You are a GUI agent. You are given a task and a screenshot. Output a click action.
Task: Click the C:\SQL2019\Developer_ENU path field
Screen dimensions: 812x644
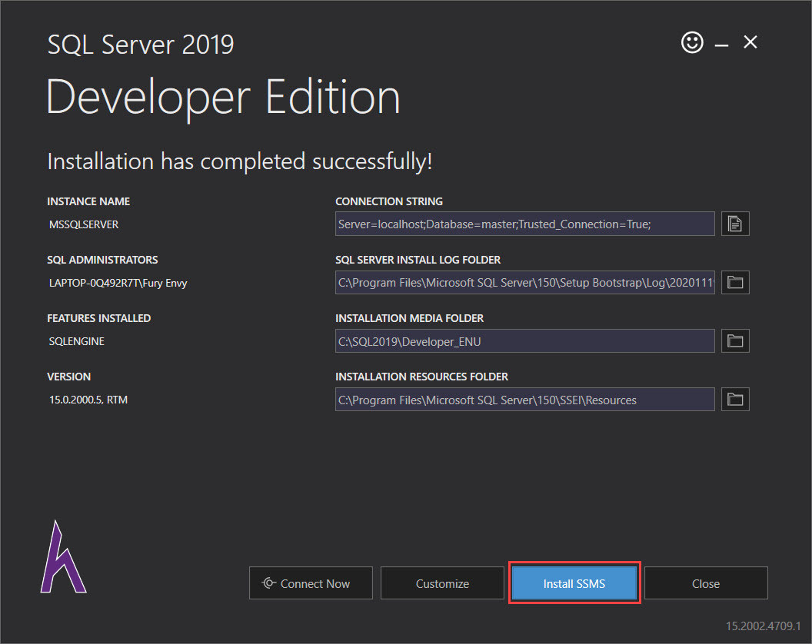[x=525, y=340]
